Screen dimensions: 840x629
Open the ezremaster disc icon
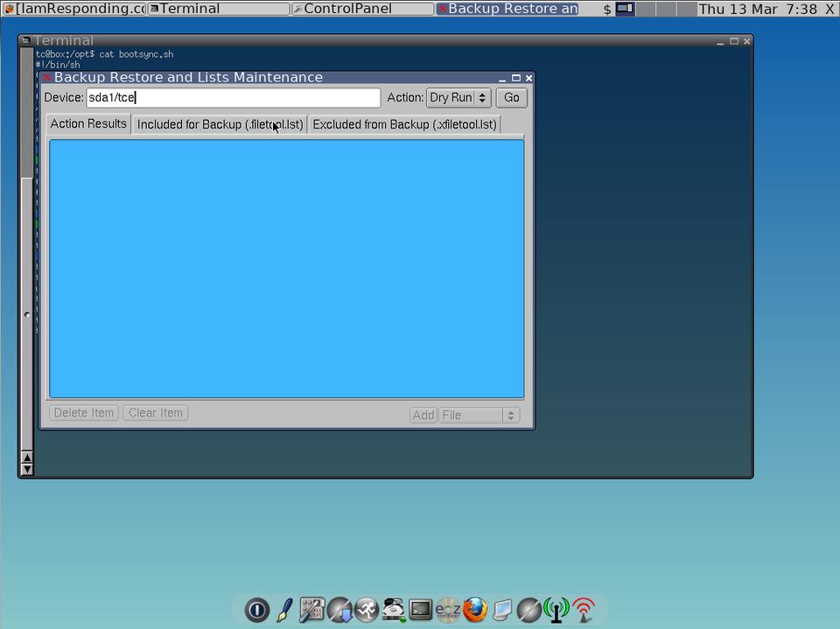[448, 610]
